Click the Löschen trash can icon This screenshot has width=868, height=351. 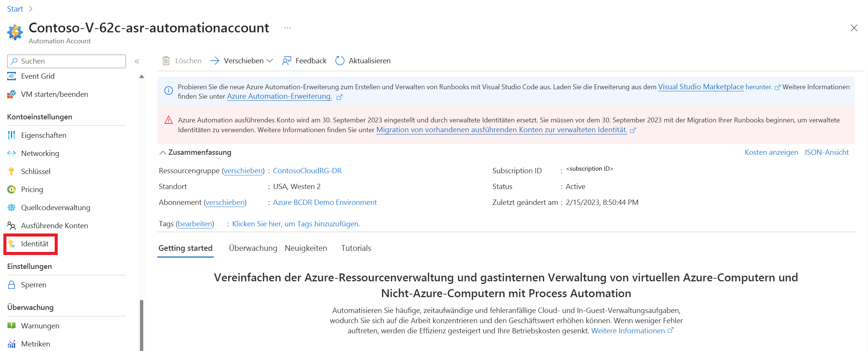pyautogui.click(x=166, y=61)
